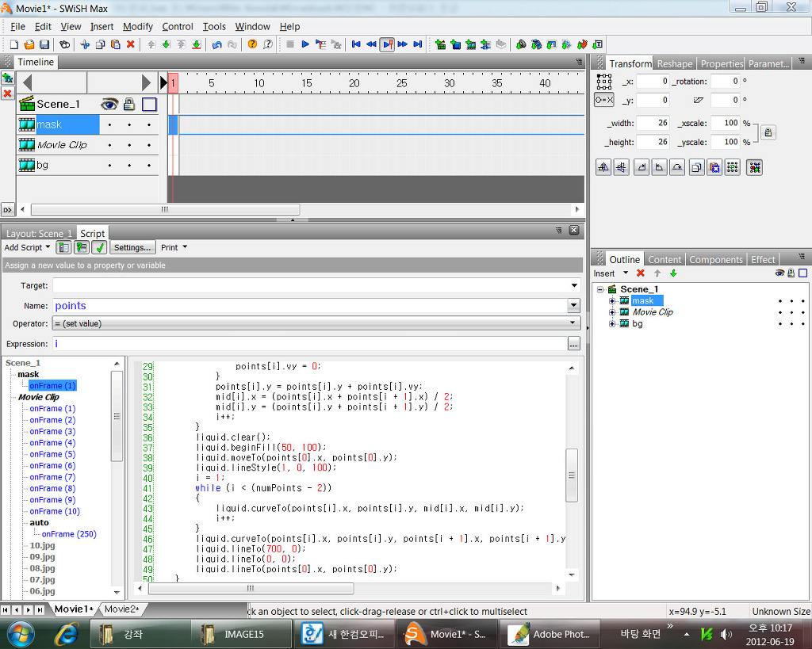This screenshot has height=649, width=812.
Task: Step forward one frame
Action: [x=402, y=44]
